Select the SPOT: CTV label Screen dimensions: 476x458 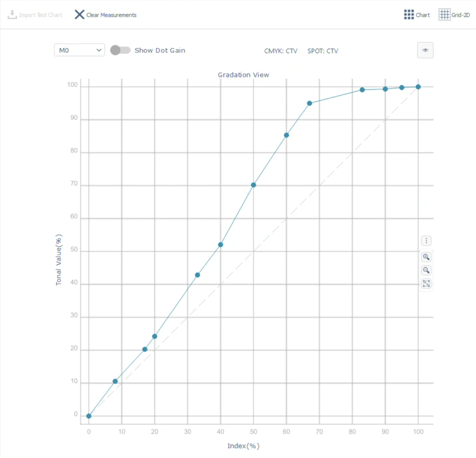pyautogui.click(x=323, y=51)
